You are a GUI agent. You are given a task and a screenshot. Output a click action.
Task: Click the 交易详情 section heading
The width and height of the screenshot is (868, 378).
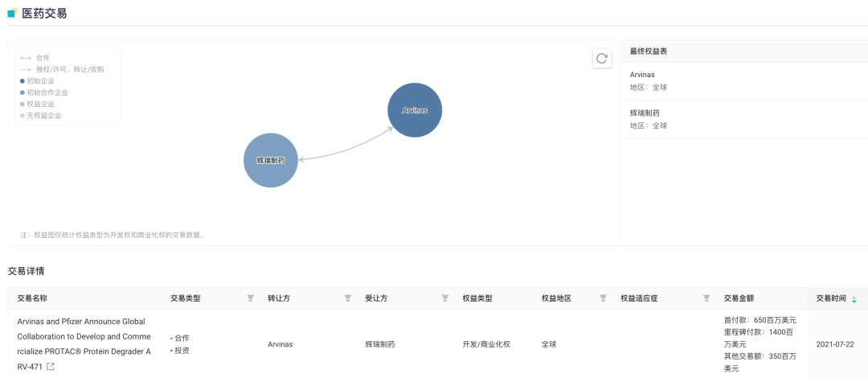pyautogui.click(x=26, y=271)
